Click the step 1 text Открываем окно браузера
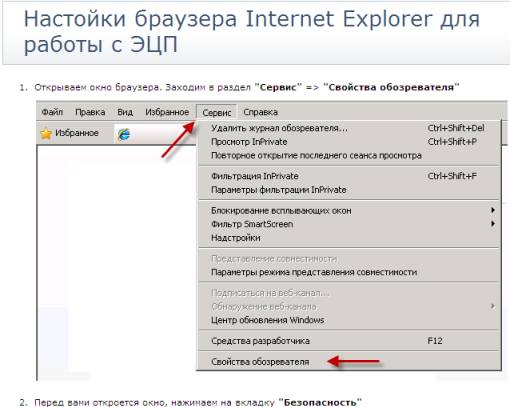Viewport: 510px width, 407px height. coord(247,87)
